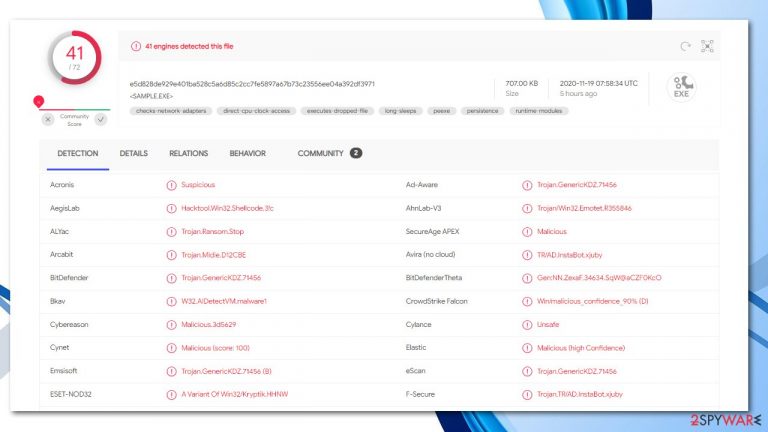Click the 707.00 KB size value

coord(522,83)
